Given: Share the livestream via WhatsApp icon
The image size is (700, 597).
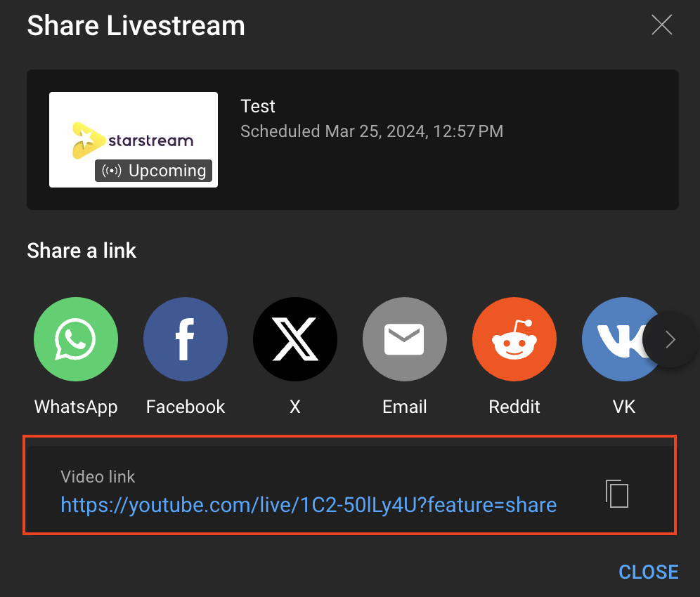Looking at the screenshot, I should point(76,340).
